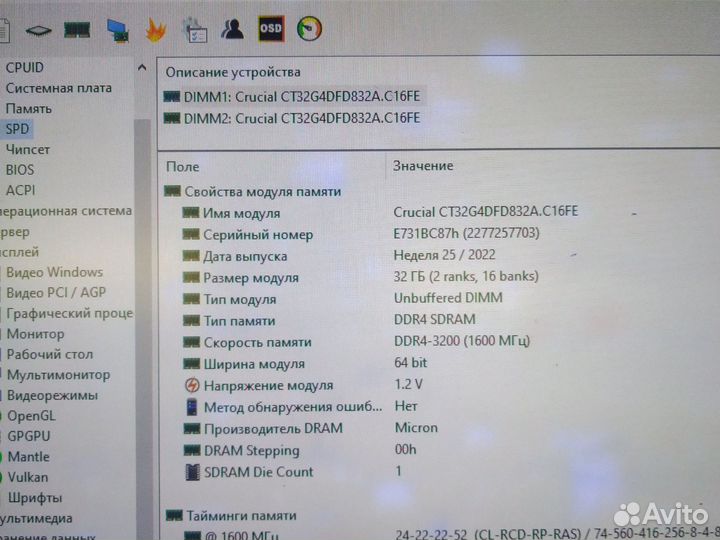The height and width of the screenshot is (540, 720).
Task: Click value 32 ГБ (2 ranks, 16 banks)
Action: (x=466, y=276)
